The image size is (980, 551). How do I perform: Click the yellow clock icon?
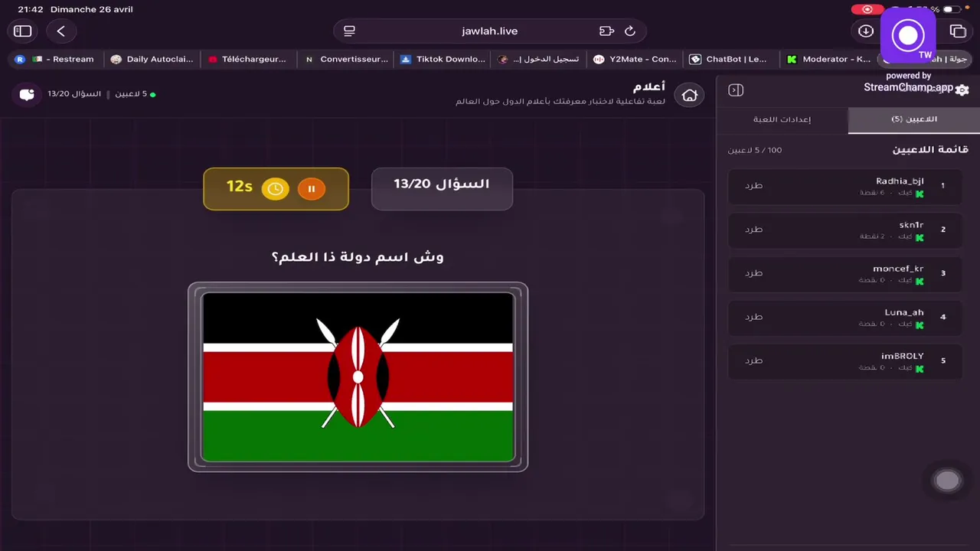[276, 189]
